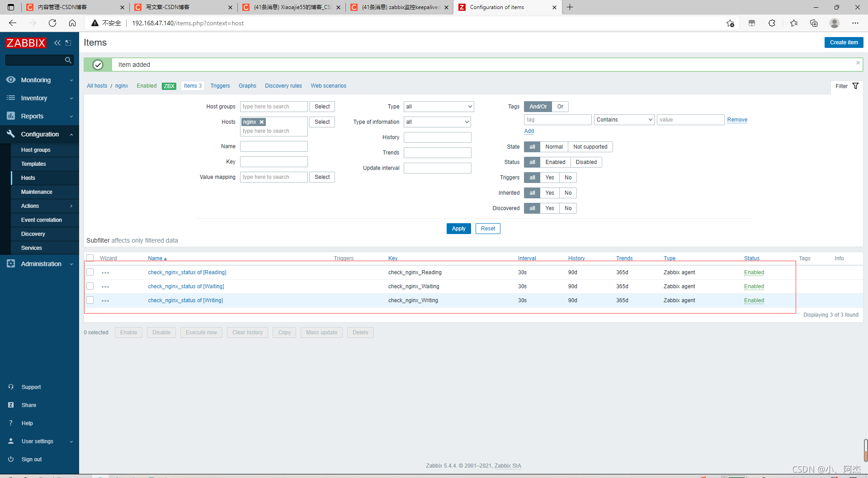
Task: Switch to the Graphs tab
Action: pyautogui.click(x=247, y=86)
